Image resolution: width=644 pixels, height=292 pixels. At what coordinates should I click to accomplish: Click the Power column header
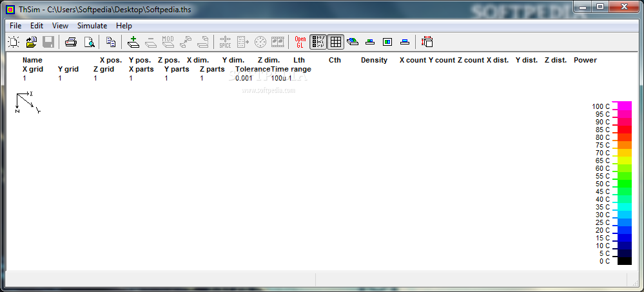click(x=585, y=60)
